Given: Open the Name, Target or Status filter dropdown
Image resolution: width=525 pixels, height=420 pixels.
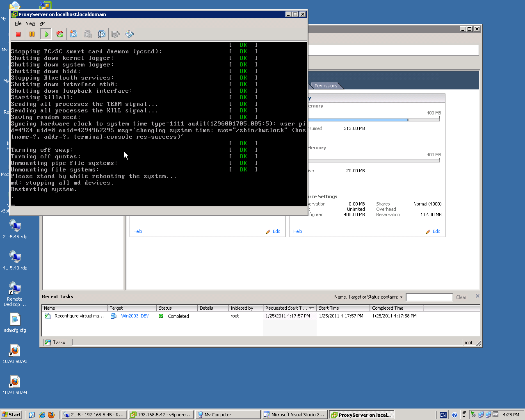Looking at the screenshot, I should pos(401,297).
